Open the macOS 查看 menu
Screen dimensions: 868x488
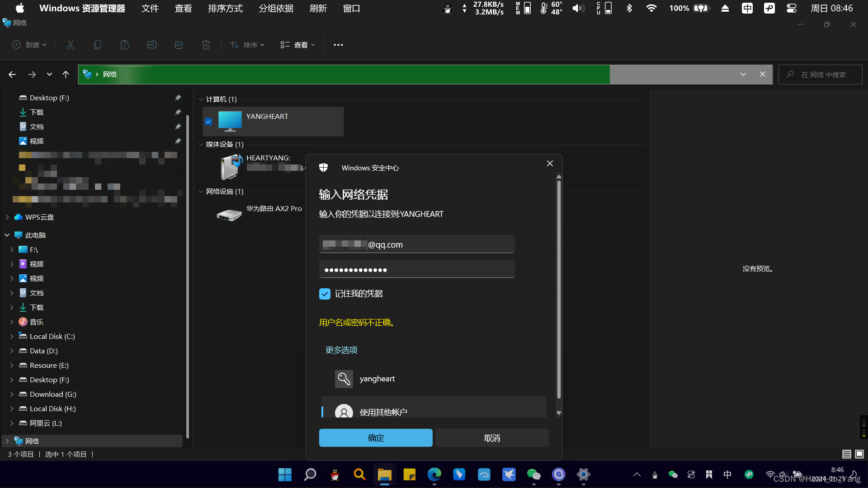[x=183, y=8]
